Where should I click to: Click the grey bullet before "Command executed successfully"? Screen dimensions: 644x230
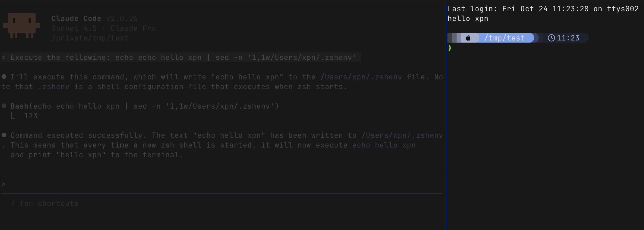(4, 135)
